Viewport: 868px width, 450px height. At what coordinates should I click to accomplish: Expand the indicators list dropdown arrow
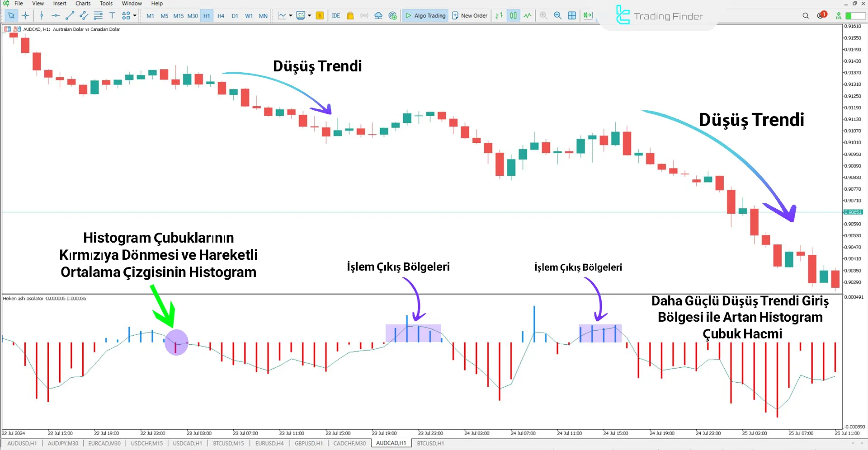pos(290,16)
